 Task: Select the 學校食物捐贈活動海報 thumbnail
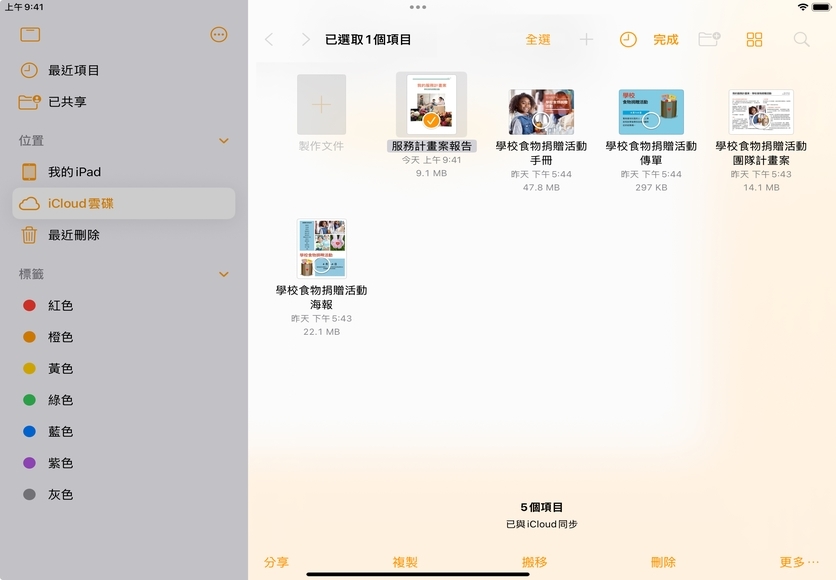pos(321,249)
